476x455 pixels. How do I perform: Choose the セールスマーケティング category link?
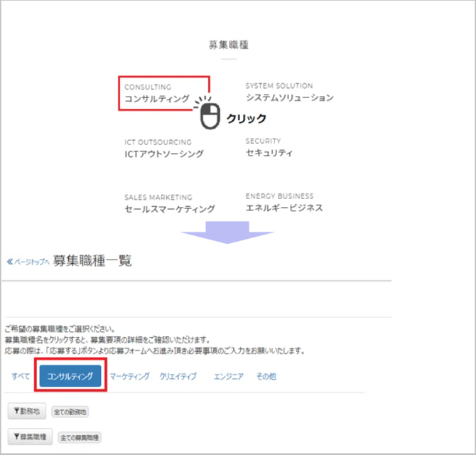point(170,208)
